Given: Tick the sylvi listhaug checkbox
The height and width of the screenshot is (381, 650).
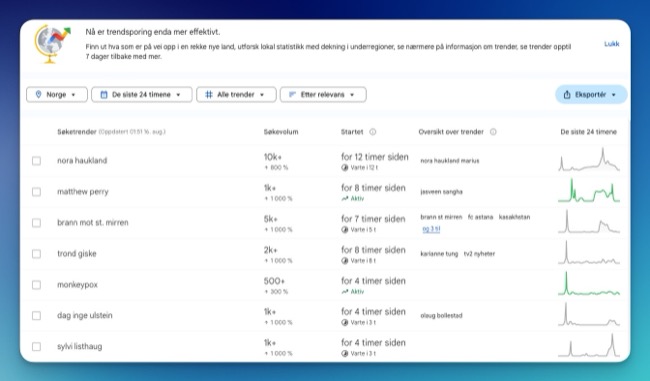Looking at the screenshot, I should (36, 347).
